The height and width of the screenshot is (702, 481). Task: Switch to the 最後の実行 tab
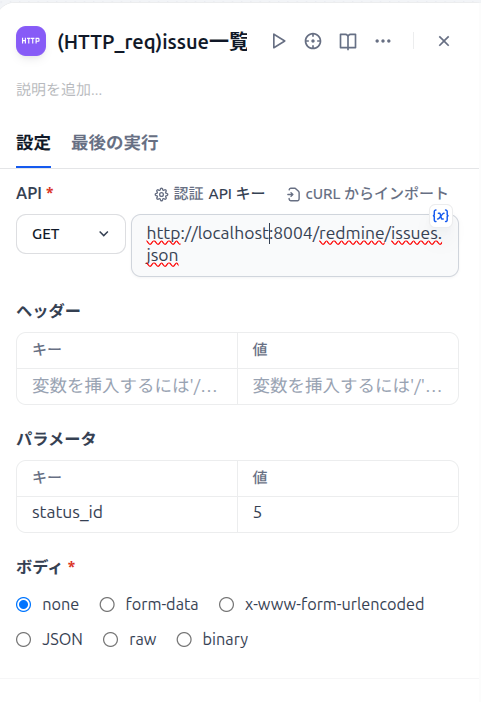tap(115, 143)
